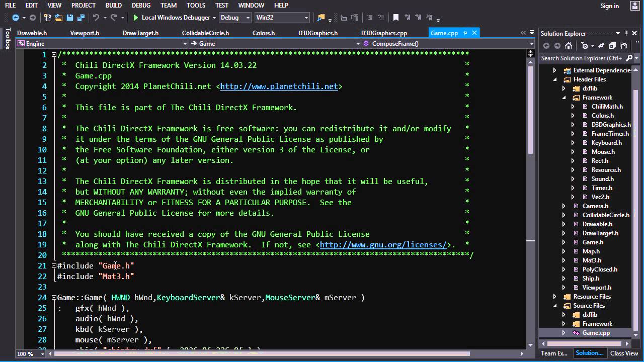Expand the Camera.h tree node
Viewport: 644px width, 362px height.
coord(564,206)
